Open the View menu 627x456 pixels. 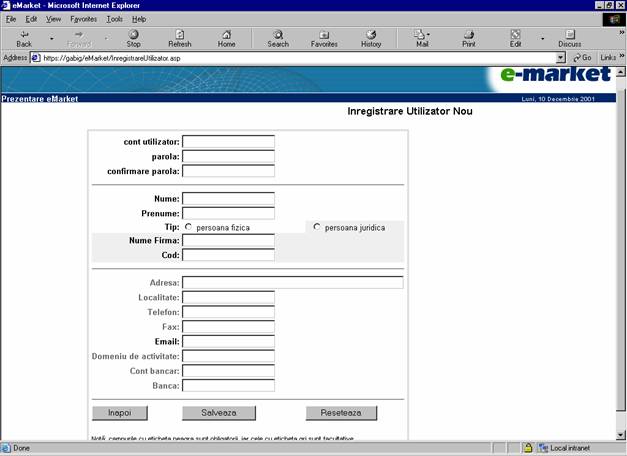(53, 19)
